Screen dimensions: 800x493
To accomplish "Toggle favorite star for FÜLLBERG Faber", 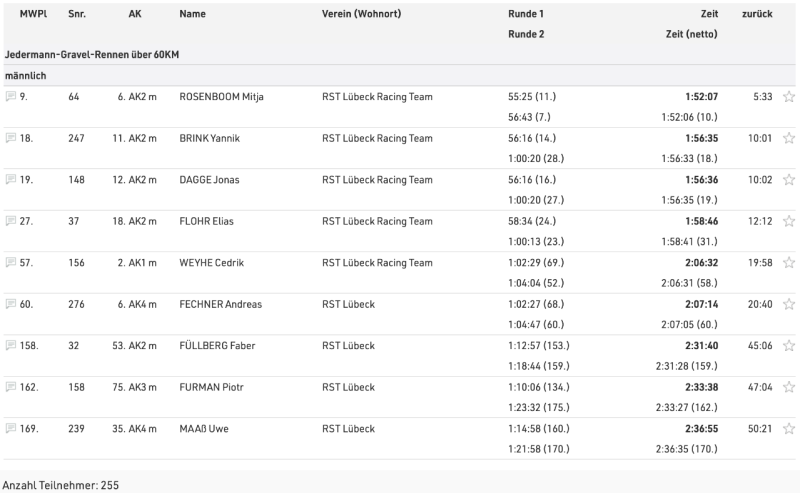I will coord(788,346).
